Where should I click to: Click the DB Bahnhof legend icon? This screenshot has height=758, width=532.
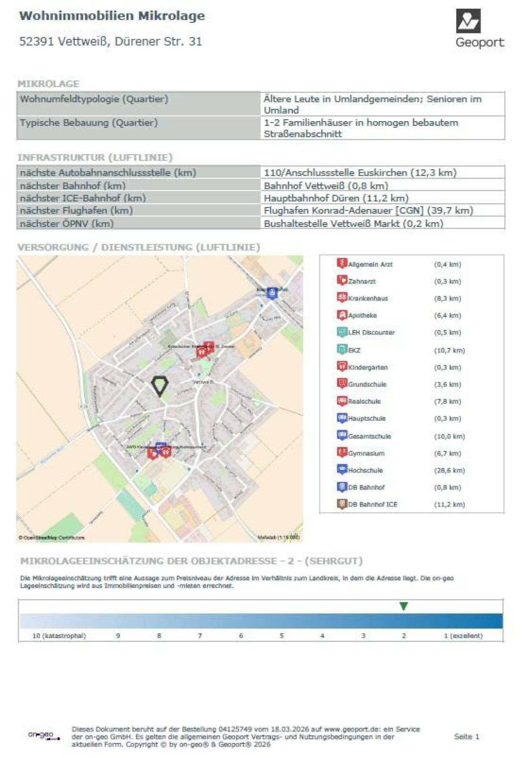[x=342, y=487]
